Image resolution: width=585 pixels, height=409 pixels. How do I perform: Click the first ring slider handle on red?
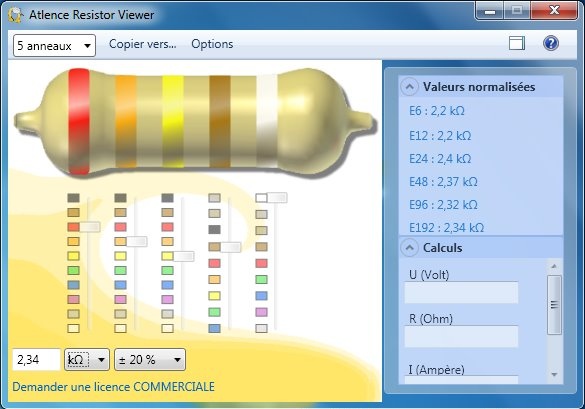click(90, 227)
